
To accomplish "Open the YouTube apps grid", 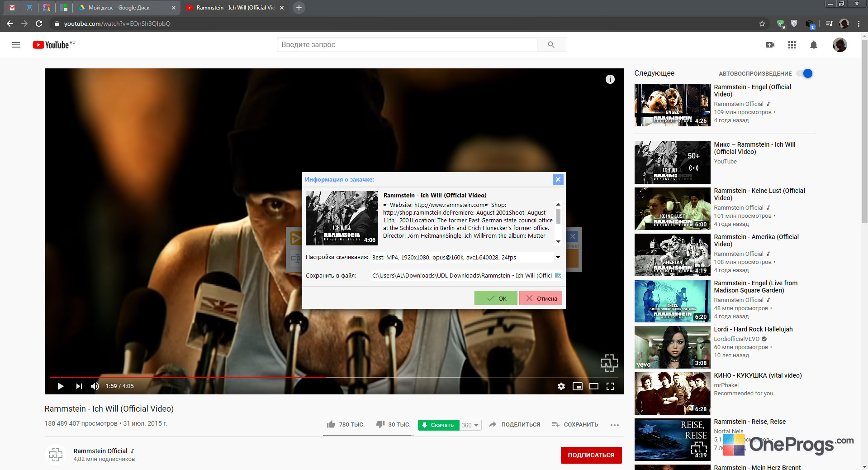I will click(x=792, y=45).
